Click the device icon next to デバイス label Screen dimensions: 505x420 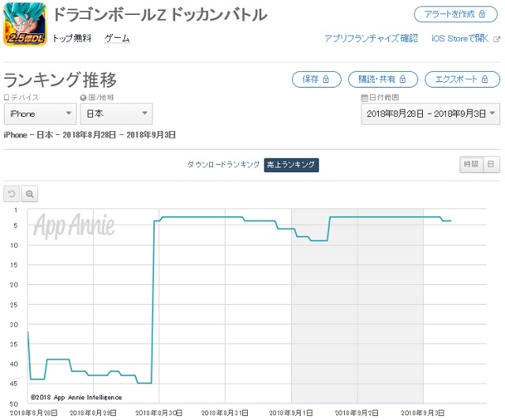7,97
